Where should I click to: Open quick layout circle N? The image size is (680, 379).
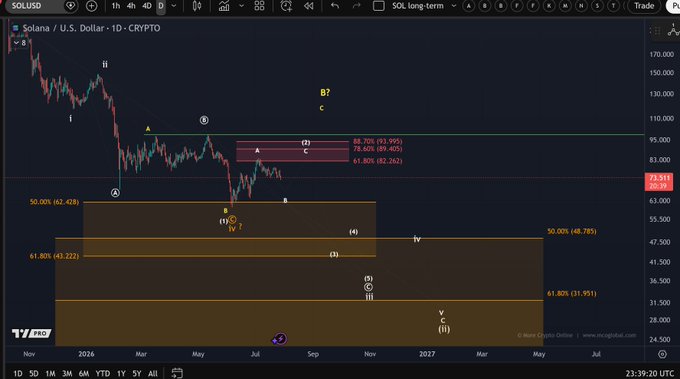point(581,6)
